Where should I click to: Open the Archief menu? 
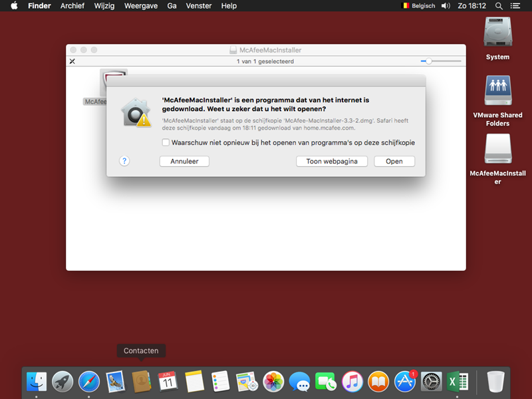(x=72, y=6)
